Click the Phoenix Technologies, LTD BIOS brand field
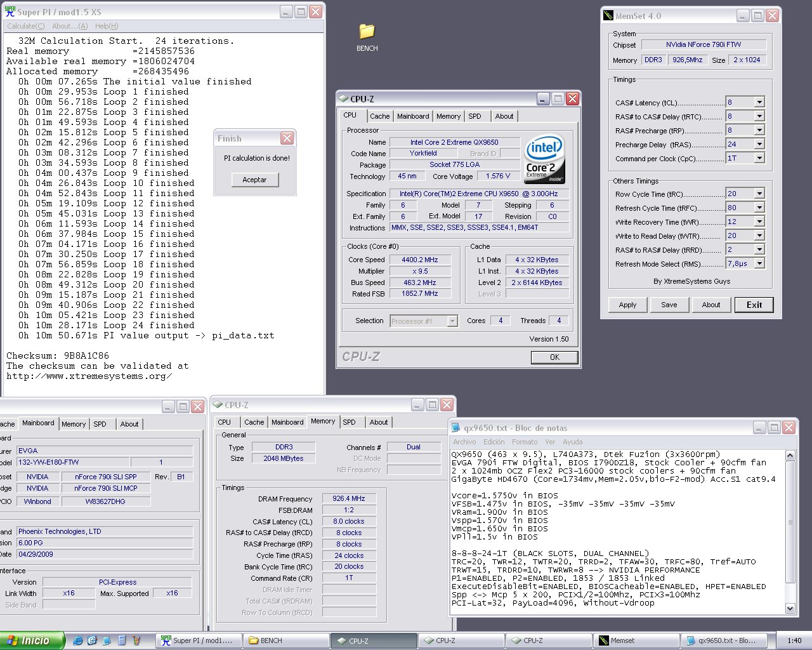This screenshot has width=812, height=650. point(105,531)
